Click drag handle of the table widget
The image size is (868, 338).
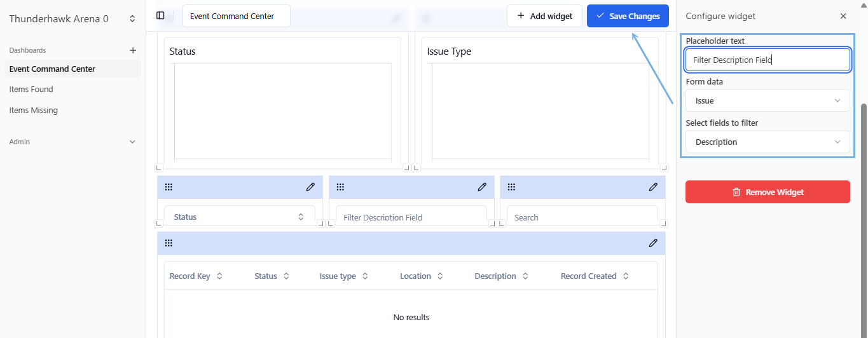pos(169,243)
